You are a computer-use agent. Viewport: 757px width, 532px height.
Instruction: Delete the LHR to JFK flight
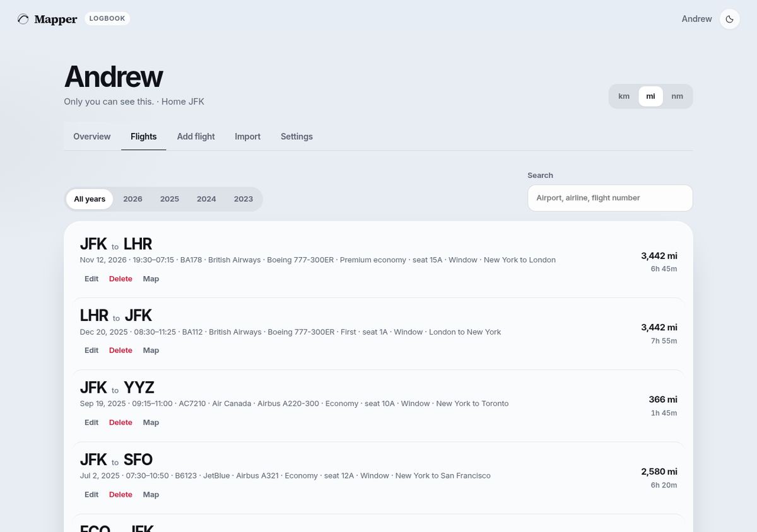120,350
